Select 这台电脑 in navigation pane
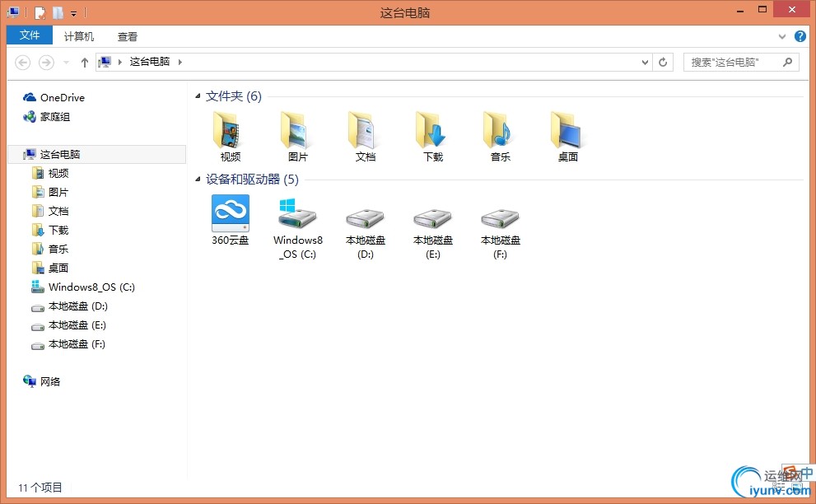The width and height of the screenshot is (816, 504). pos(97,154)
